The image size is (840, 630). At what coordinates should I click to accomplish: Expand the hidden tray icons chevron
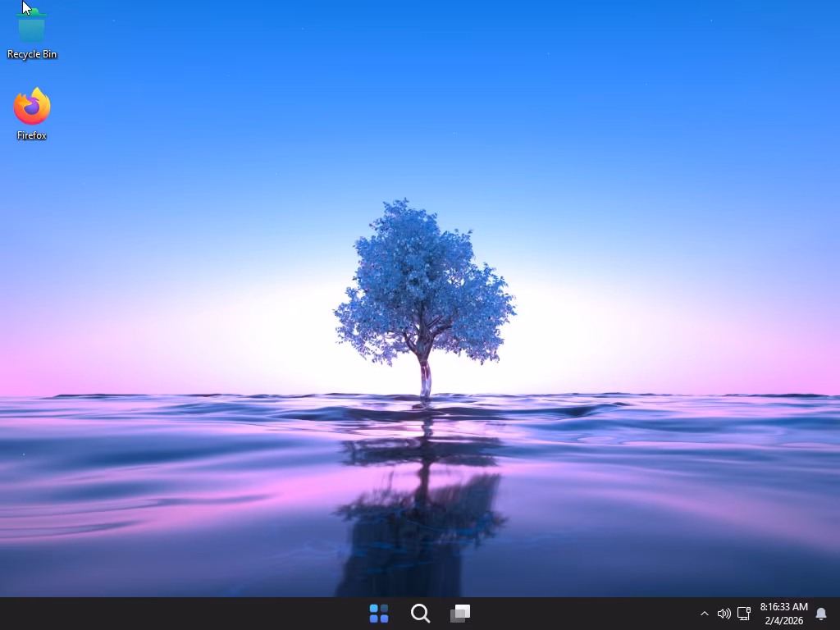pyautogui.click(x=704, y=614)
